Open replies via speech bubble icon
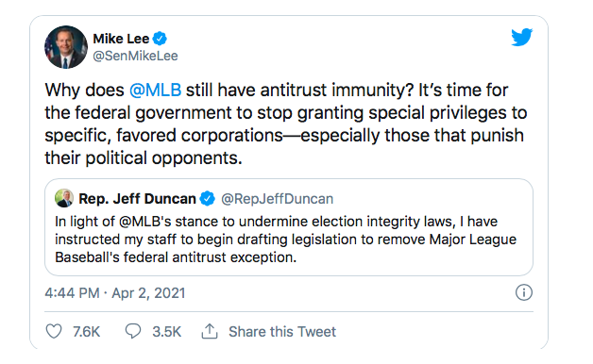Viewport: 593px width, 364px height. pyautogui.click(x=133, y=331)
